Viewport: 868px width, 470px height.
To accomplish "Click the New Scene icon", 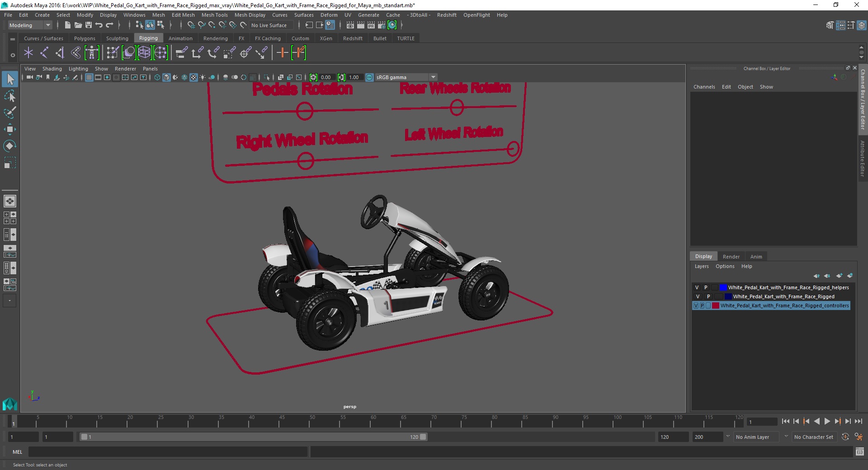I will [67, 25].
